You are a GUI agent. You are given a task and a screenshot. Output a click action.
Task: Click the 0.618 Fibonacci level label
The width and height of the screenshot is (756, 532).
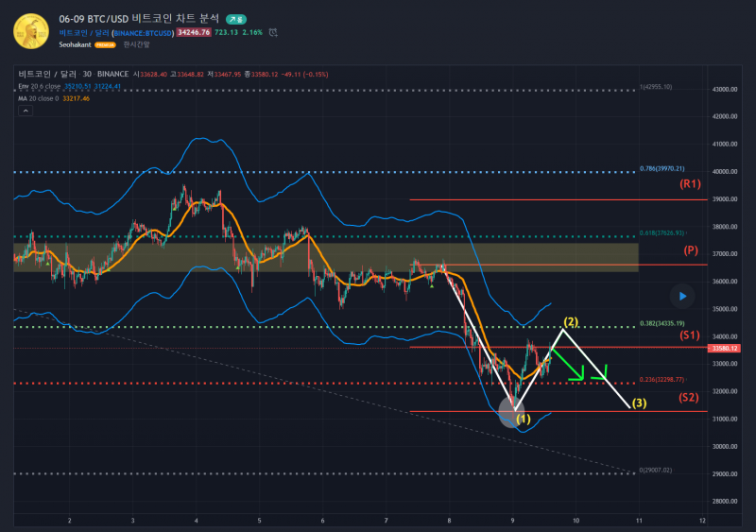click(661, 232)
